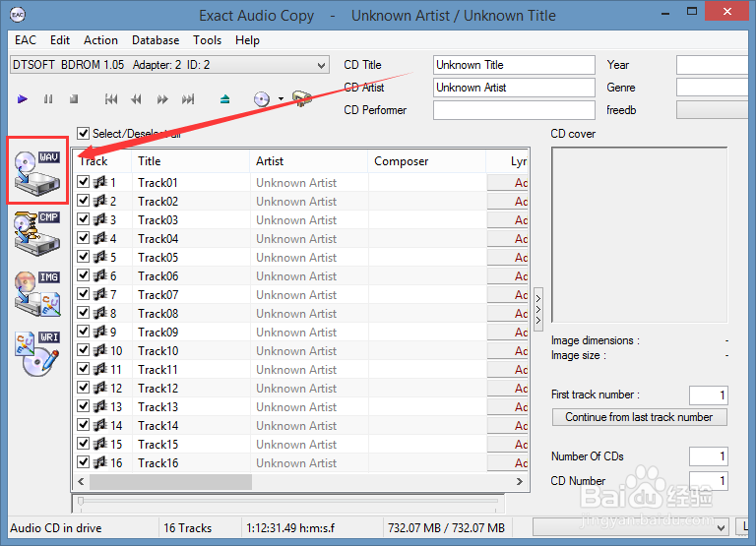
Task: Uncheck the checkbox for track 4
Action: (x=83, y=237)
